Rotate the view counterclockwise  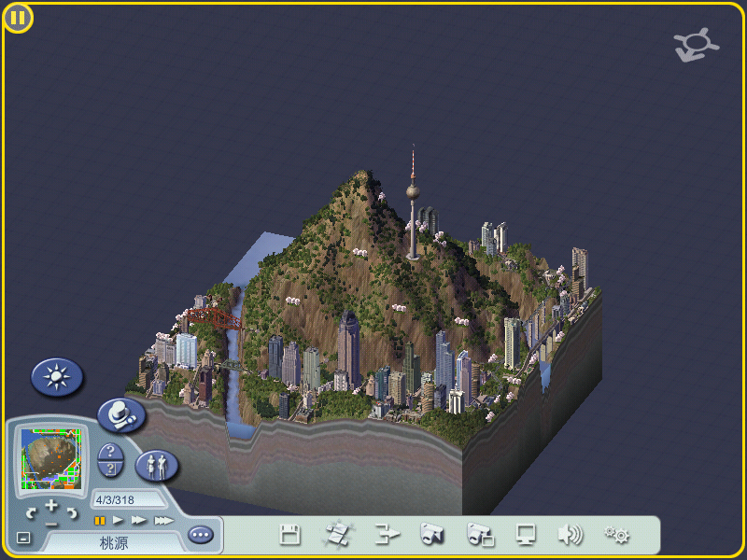point(32,512)
